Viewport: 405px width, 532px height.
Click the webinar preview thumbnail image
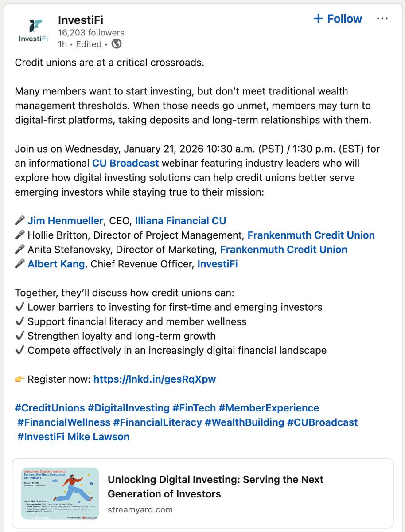pos(60,493)
